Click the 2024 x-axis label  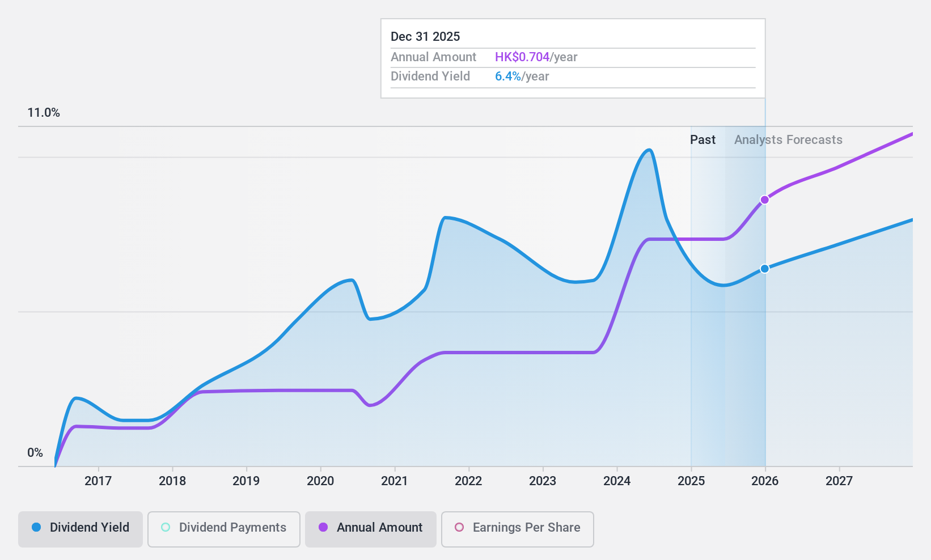(x=617, y=481)
